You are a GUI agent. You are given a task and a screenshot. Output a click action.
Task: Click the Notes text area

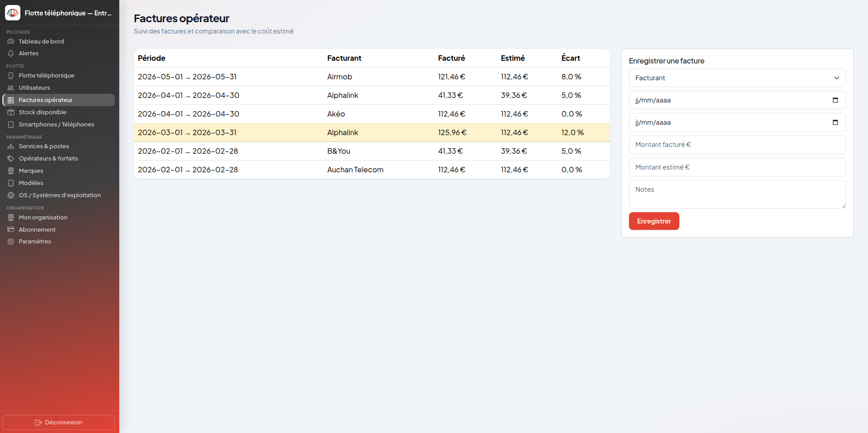(737, 195)
